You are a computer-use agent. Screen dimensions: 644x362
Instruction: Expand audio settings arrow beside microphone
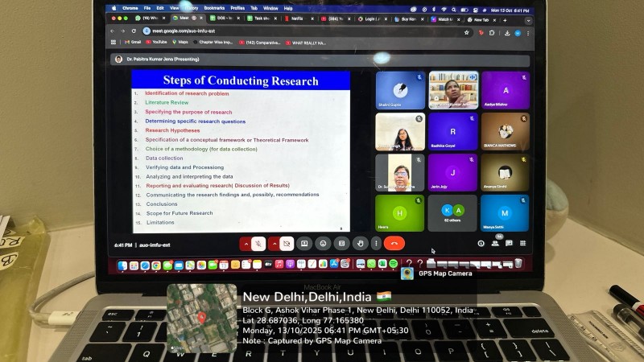tap(246, 243)
